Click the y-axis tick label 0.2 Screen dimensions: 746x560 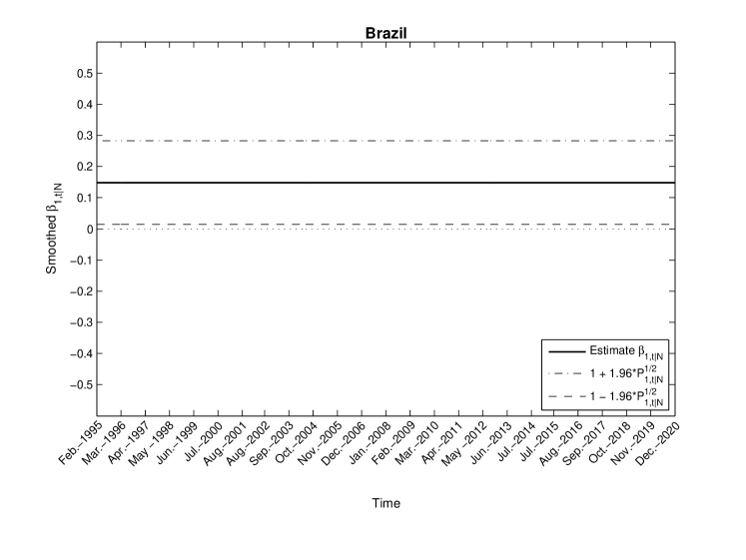[x=84, y=167]
